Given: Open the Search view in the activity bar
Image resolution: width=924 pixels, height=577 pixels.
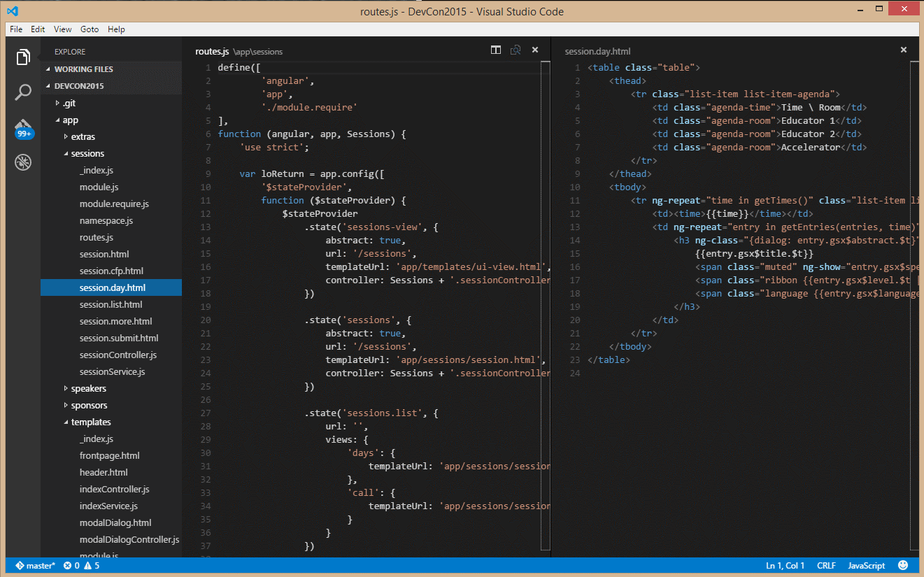Looking at the screenshot, I should pos(23,92).
